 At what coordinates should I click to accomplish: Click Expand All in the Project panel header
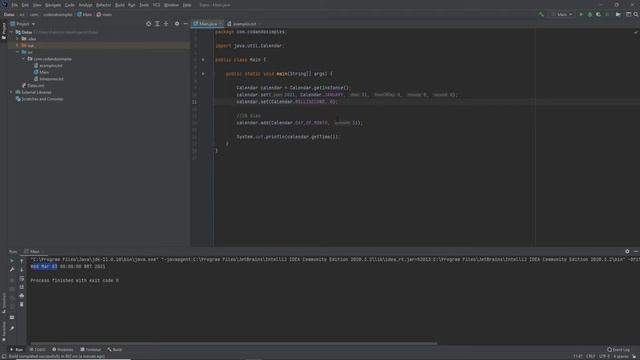click(157, 24)
